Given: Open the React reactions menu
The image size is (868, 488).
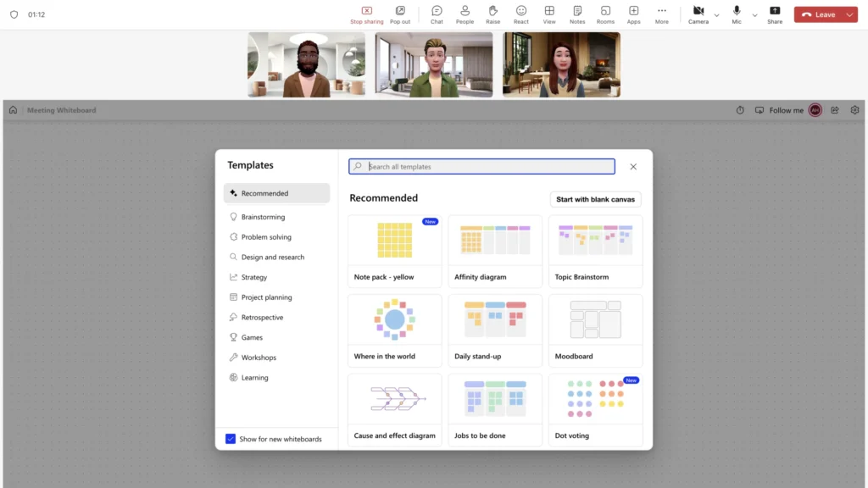Looking at the screenshot, I should click(520, 14).
